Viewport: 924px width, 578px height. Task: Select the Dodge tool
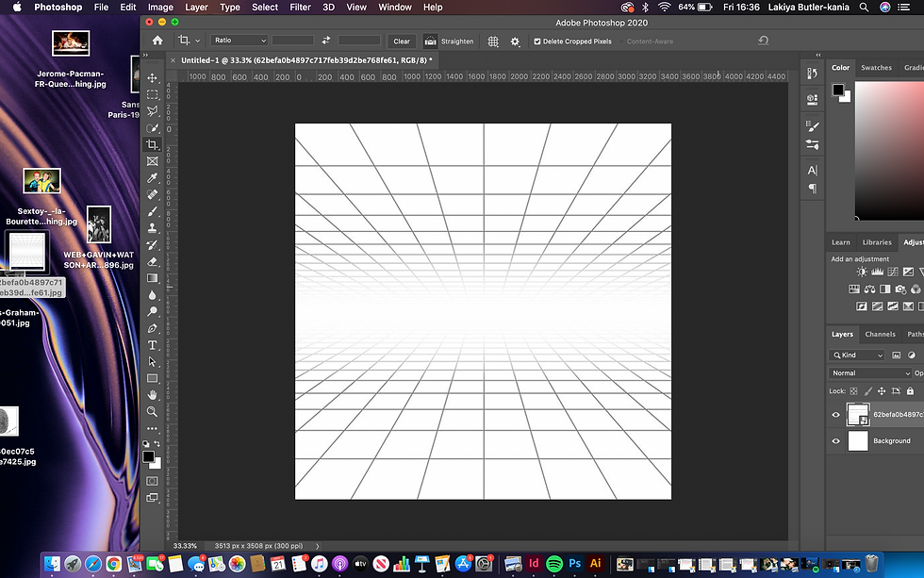(x=152, y=311)
